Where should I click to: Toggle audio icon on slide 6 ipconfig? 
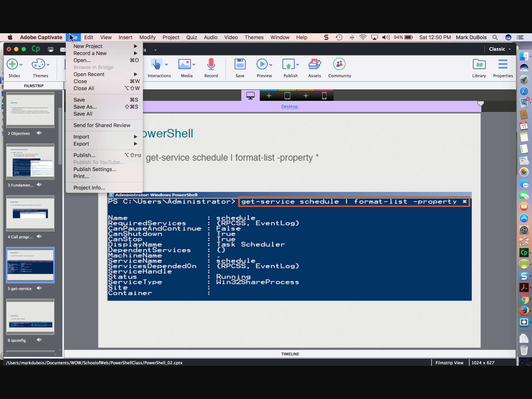(39, 340)
